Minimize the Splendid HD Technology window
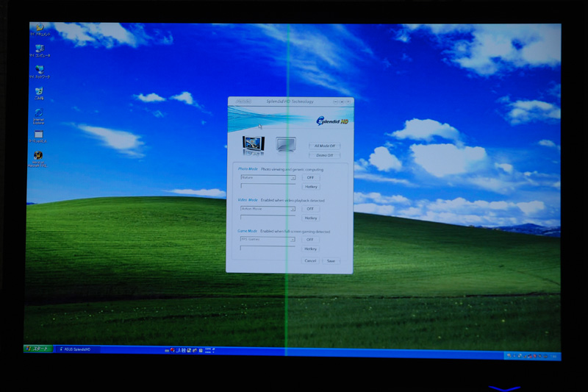 pyautogui.click(x=336, y=101)
